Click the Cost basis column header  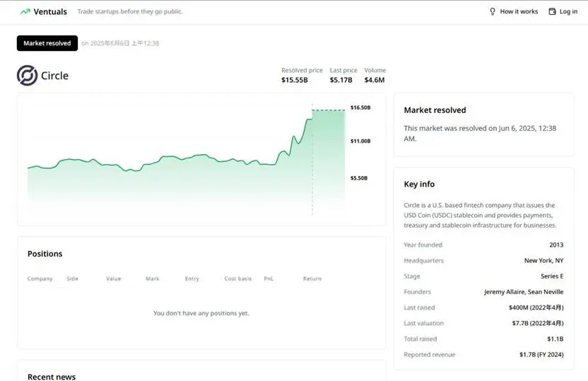[x=238, y=279]
